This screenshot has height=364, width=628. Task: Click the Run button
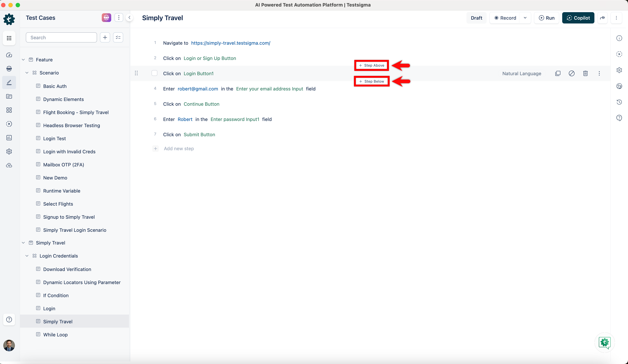pos(547,18)
